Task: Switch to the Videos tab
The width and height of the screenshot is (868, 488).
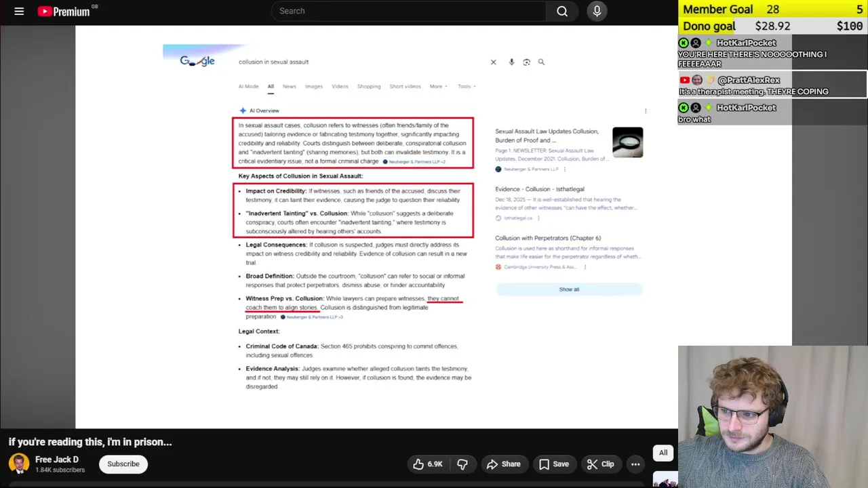Action: click(340, 86)
